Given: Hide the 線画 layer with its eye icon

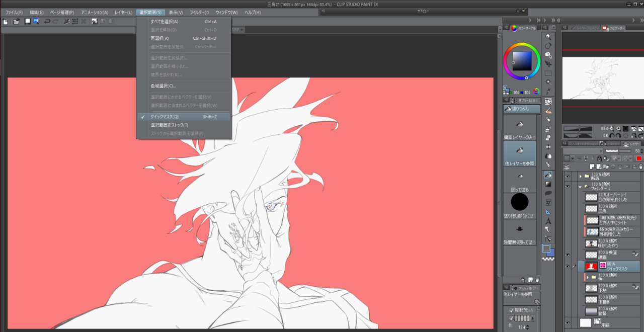Looking at the screenshot, I should 568,255.
